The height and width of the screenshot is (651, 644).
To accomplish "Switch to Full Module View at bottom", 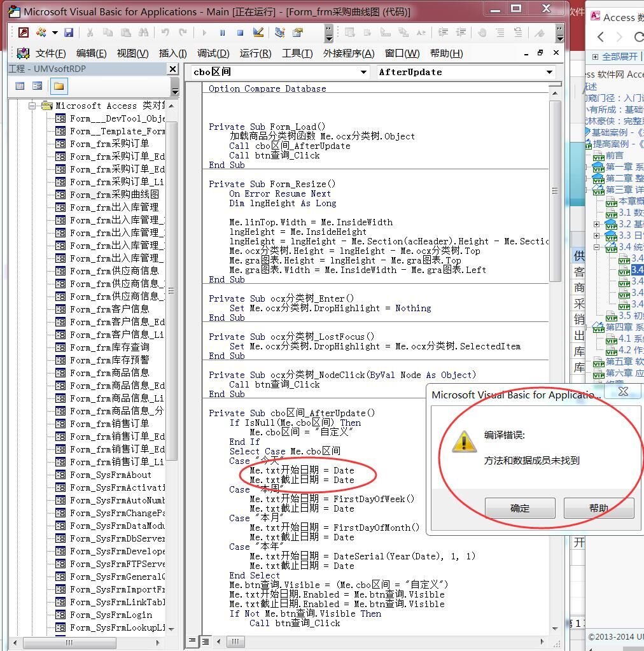I will (205, 641).
